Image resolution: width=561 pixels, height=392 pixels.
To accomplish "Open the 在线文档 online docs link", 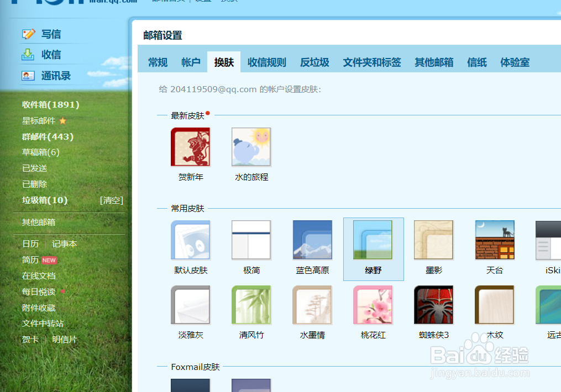I will point(39,276).
